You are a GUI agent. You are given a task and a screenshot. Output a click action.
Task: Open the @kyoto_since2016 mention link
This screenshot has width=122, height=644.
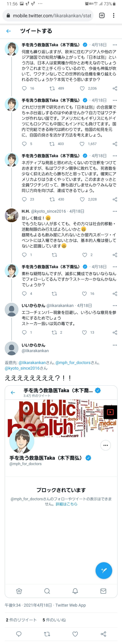pyautogui.click(x=22, y=368)
